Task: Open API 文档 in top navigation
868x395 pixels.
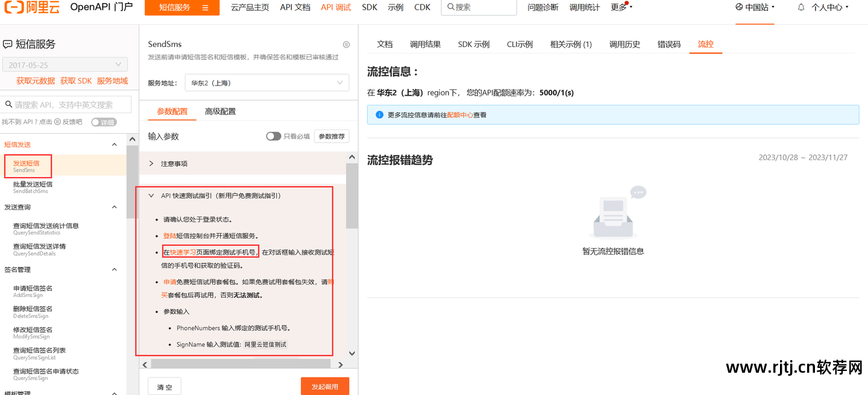Action: pos(295,7)
